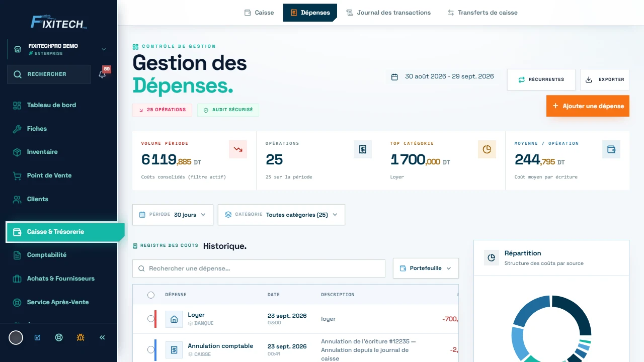Click the Fixitech logo in the sidebar
644x362 pixels.
coord(59,22)
